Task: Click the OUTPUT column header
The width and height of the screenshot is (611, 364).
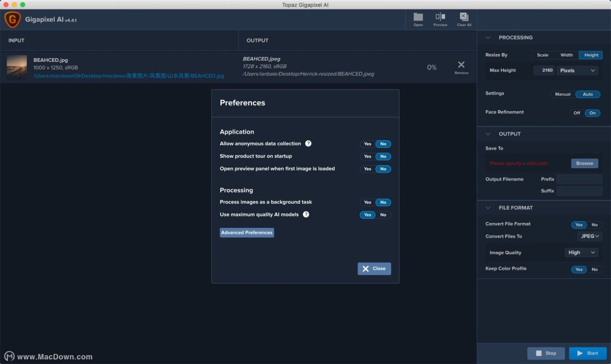Action: point(257,41)
